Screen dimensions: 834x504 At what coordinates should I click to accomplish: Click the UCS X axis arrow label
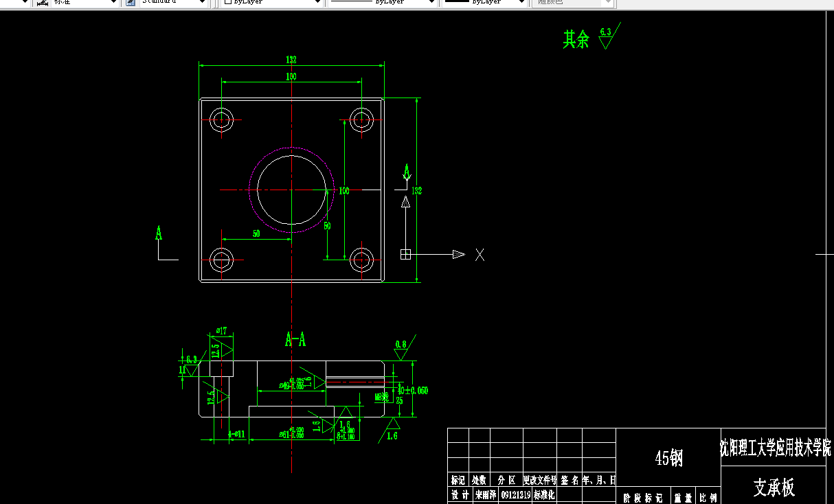tap(480, 255)
